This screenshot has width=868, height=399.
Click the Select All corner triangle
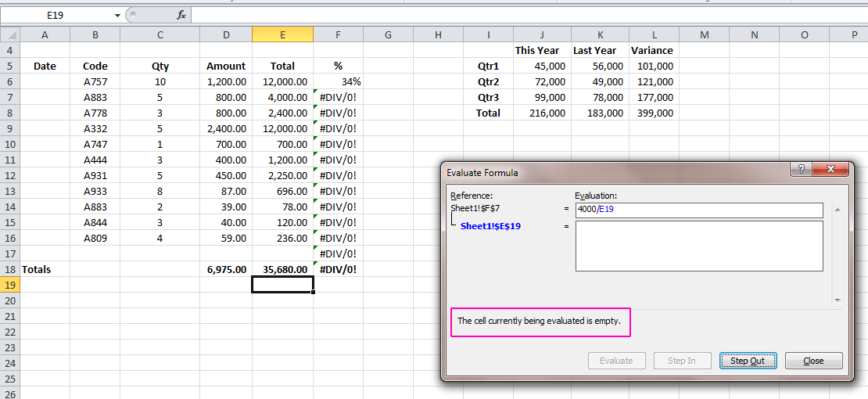[10, 35]
